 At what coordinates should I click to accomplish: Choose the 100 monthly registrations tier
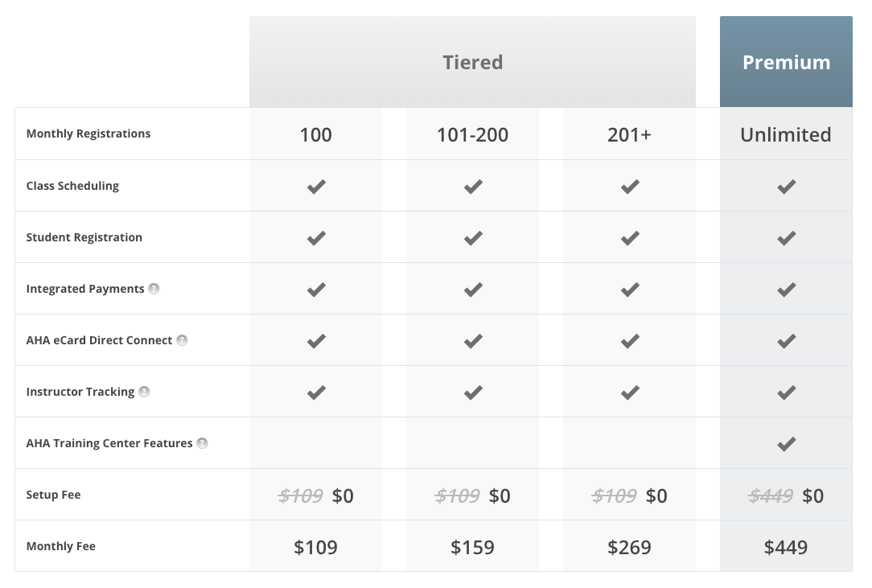click(315, 134)
